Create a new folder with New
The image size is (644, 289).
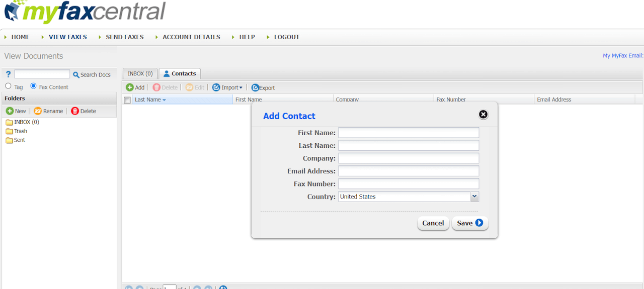16,111
